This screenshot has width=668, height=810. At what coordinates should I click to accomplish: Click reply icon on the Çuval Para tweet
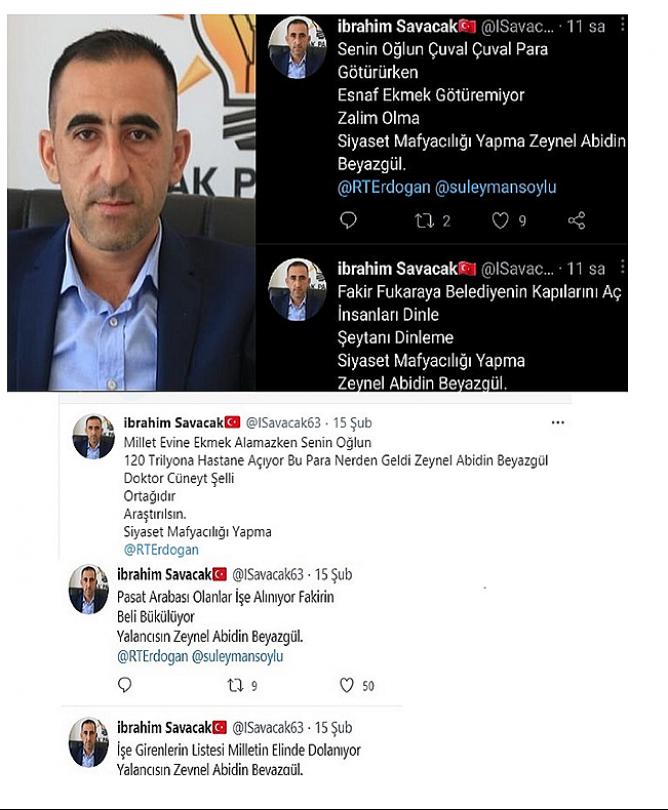[348, 220]
